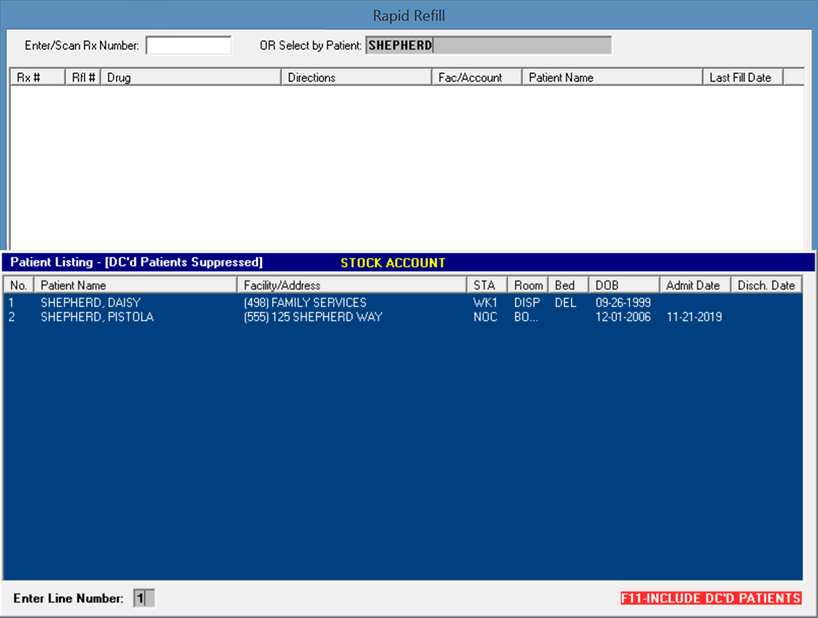The width and height of the screenshot is (818, 618).
Task: Click the Bed column header
Action: click(x=567, y=285)
